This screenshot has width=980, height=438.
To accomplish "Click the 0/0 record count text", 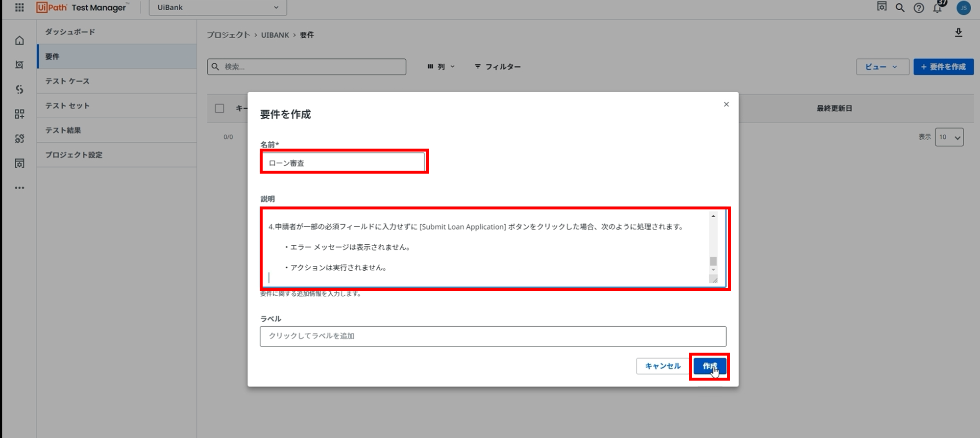I will (x=228, y=137).
